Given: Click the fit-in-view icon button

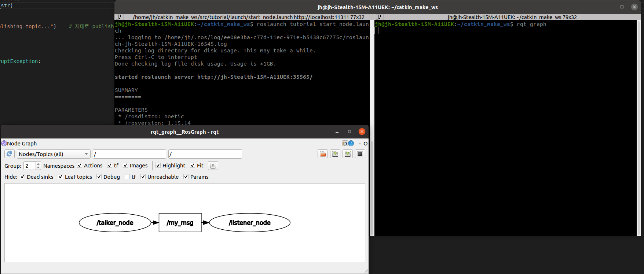Looking at the screenshot, I should (x=213, y=166).
